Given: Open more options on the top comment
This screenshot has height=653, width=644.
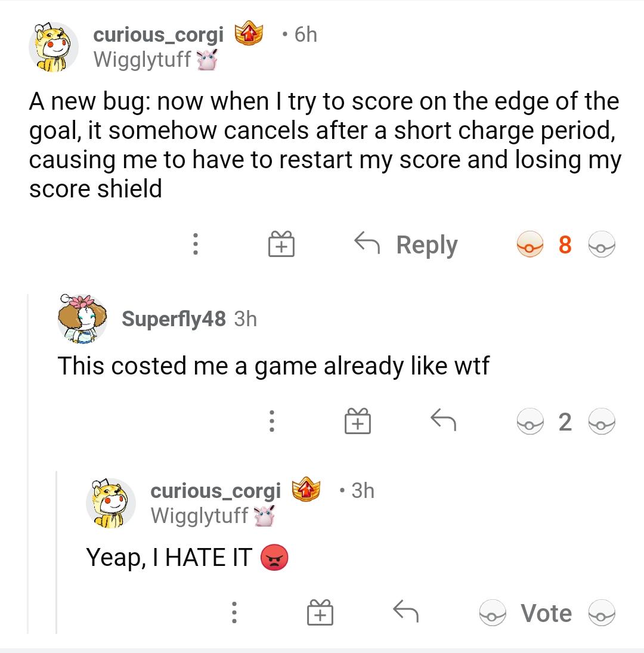Looking at the screenshot, I should click(194, 245).
